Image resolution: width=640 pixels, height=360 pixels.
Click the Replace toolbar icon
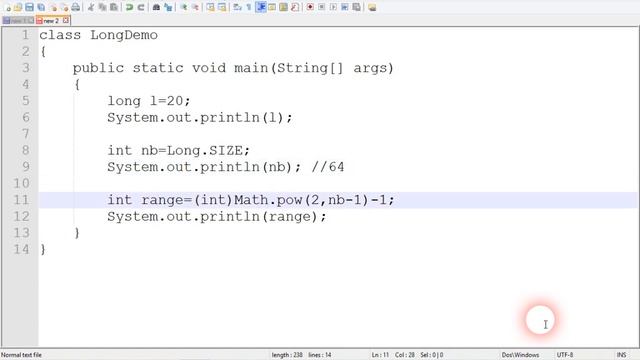click(x=168, y=7)
